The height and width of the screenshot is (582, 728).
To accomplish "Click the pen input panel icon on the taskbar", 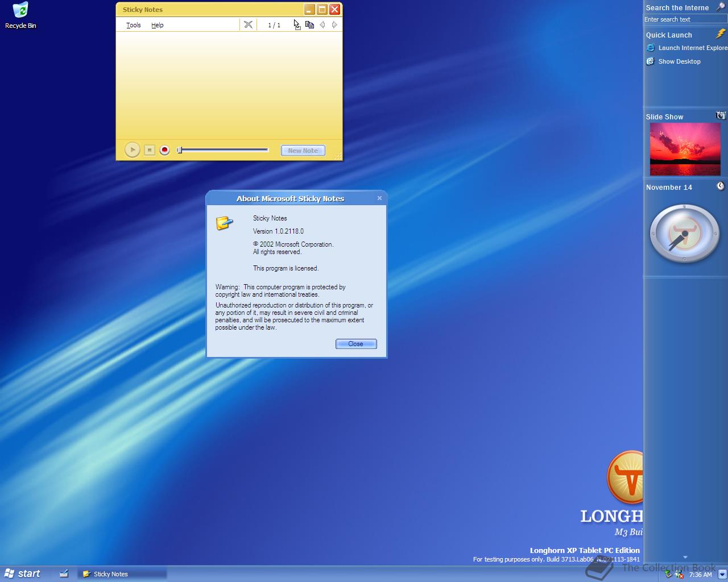I will (64, 573).
